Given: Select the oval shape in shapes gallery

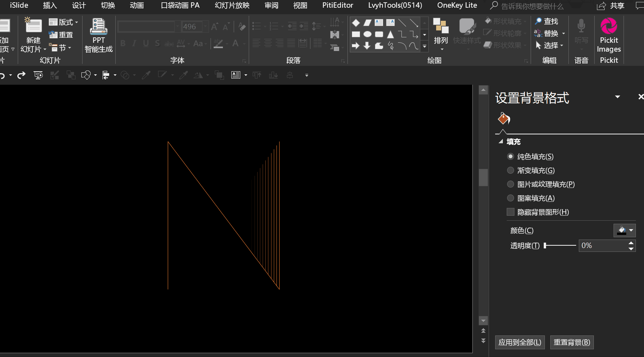Looking at the screenshot, I should click(368, 34).
